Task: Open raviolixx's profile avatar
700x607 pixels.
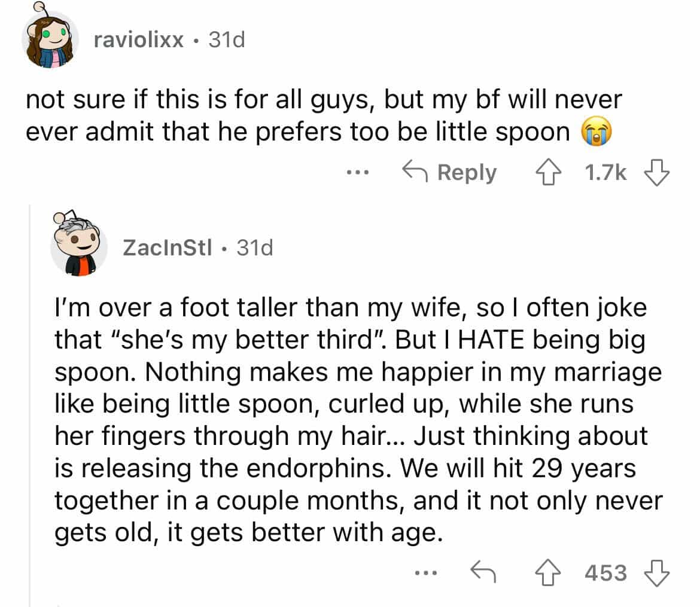Action: 47,39
